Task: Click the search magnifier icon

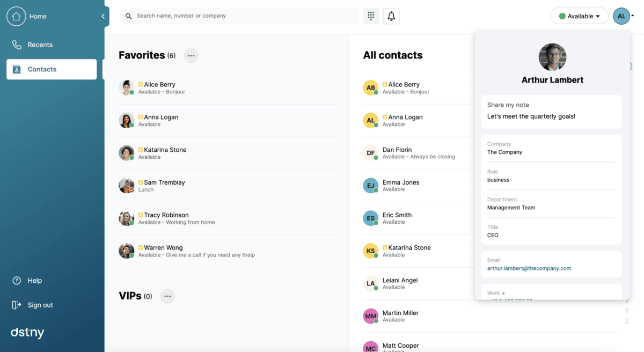Action: coord(129,16)
